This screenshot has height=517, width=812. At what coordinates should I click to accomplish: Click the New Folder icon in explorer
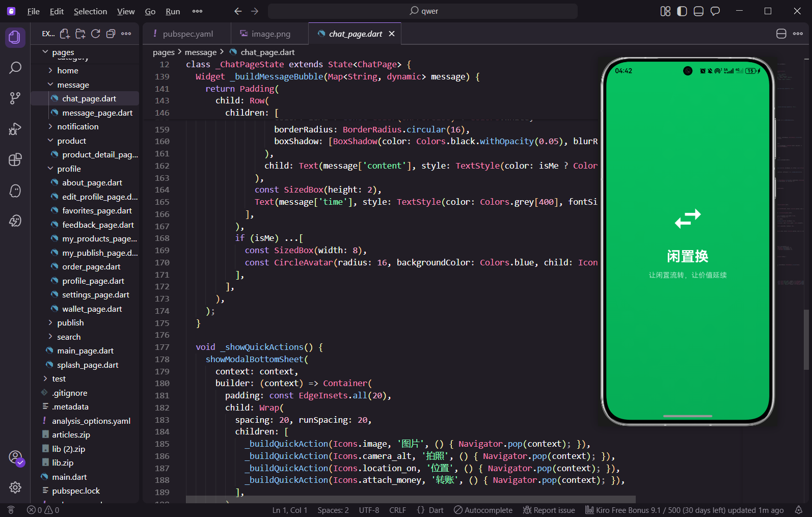click(x=80, y=34)
